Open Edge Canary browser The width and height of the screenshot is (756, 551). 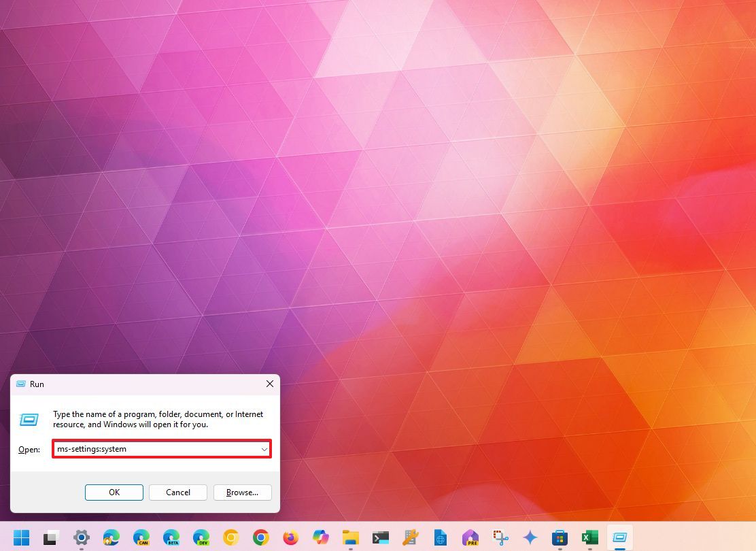(141, 537)
